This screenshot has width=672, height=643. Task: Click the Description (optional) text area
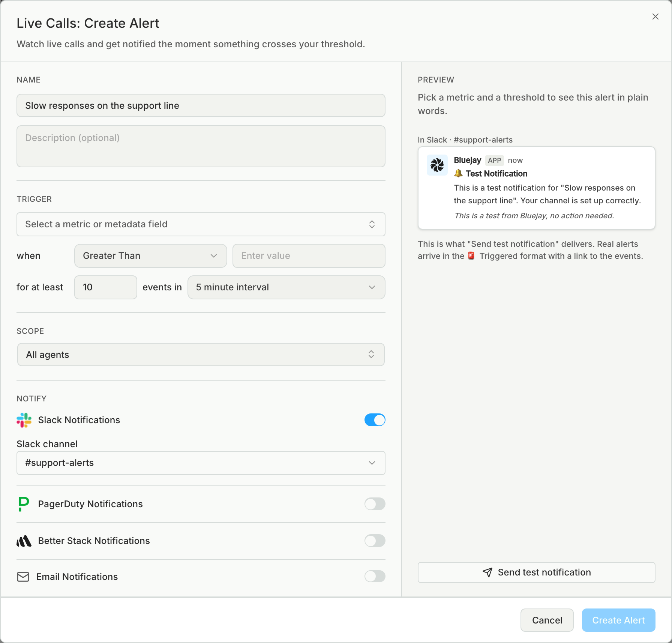point(201,146)
